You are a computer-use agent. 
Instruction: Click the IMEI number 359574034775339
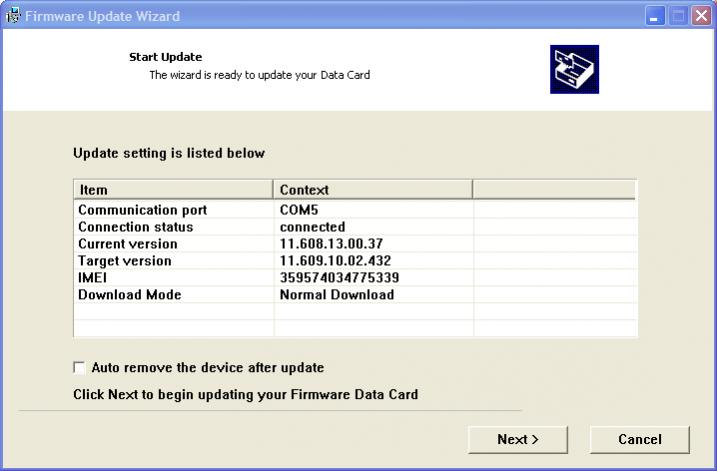click(340, 278)
